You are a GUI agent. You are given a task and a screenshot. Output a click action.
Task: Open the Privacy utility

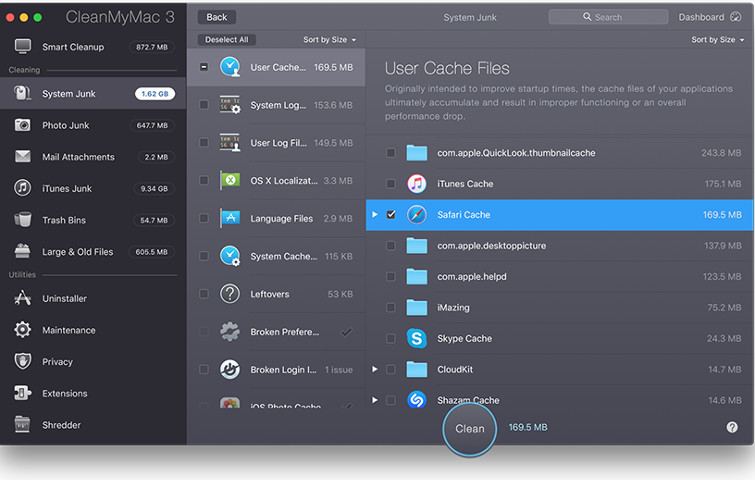pos(93,362)
